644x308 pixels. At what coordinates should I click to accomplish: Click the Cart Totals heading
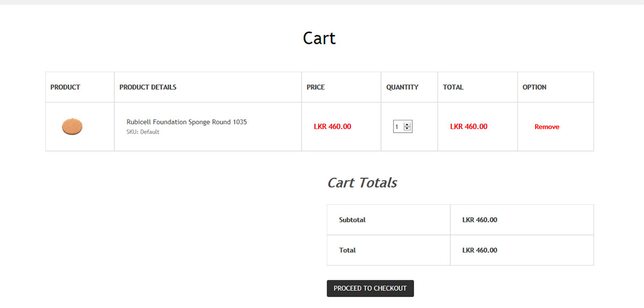362,183
